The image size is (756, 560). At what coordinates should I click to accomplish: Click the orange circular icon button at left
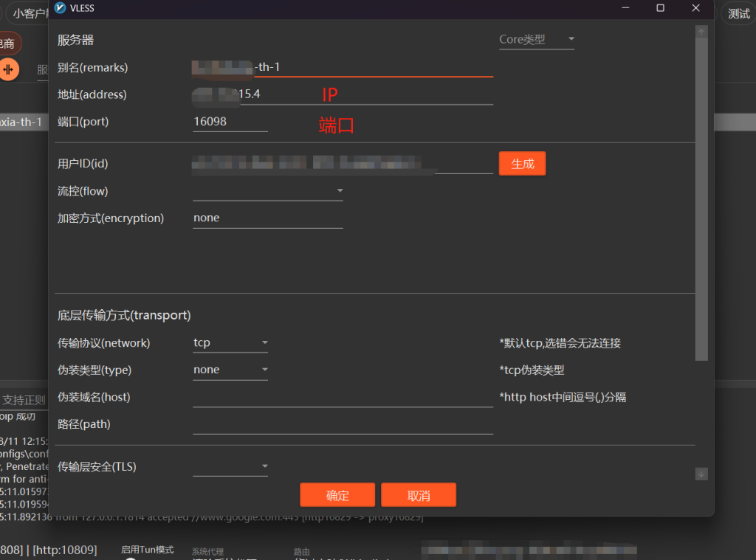point(8,69)
